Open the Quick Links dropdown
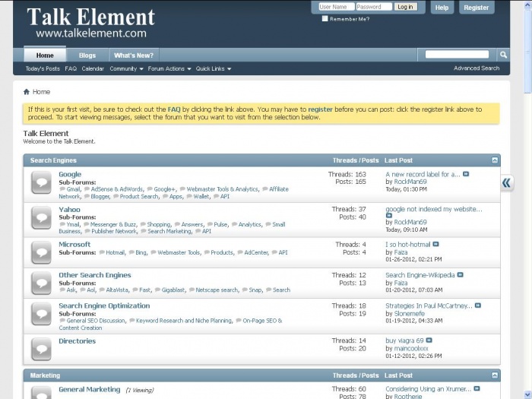Viewport: 532px width, 399px height. [213, 68]
